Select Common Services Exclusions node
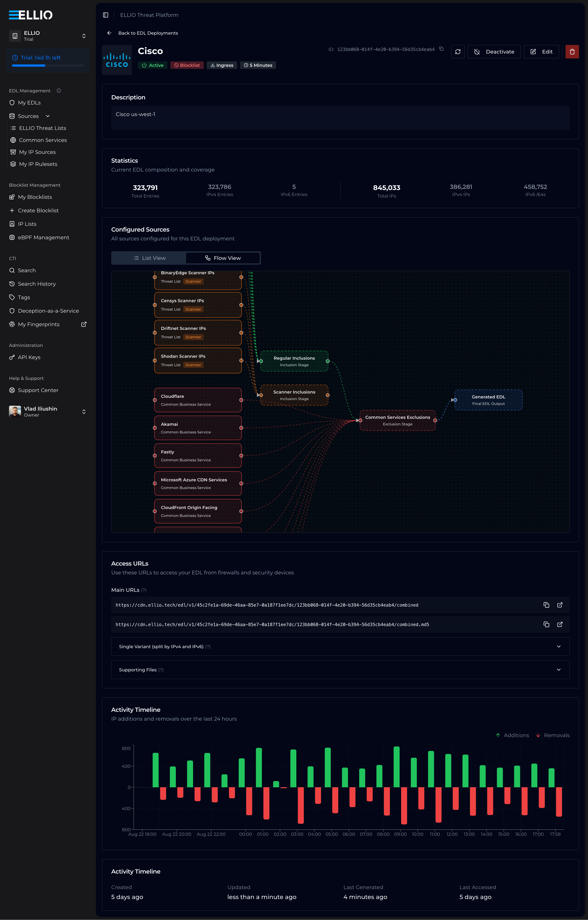 [x=397, y=420]
